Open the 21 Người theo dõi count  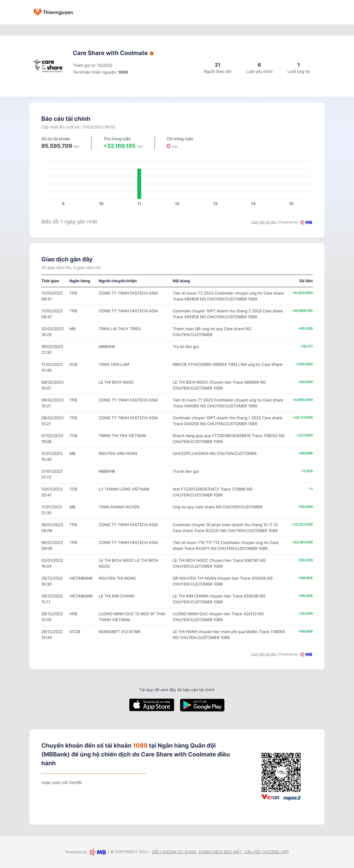point(217,68)
